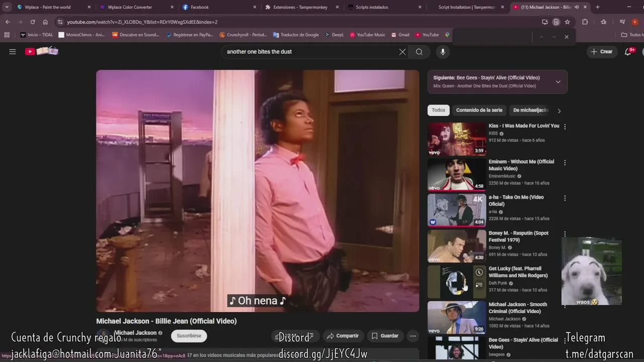The height and width of the screenshot is (362, 644).
Task: Open more actions three-dot button under video
Action: [x=413, y=336]
